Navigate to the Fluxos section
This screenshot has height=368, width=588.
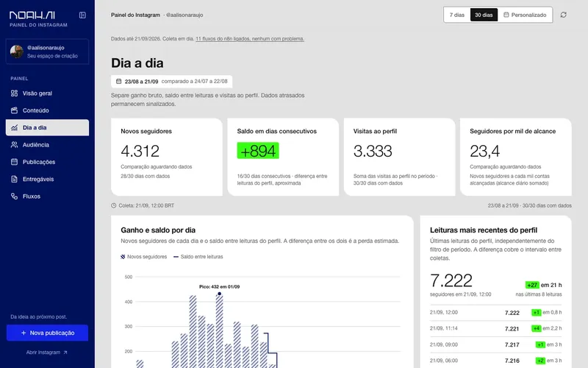point(47,196)
